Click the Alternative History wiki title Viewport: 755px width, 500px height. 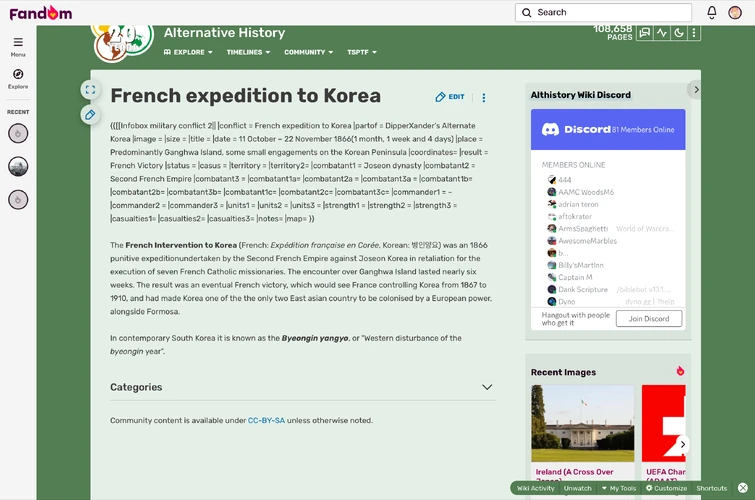coord(224,33)
